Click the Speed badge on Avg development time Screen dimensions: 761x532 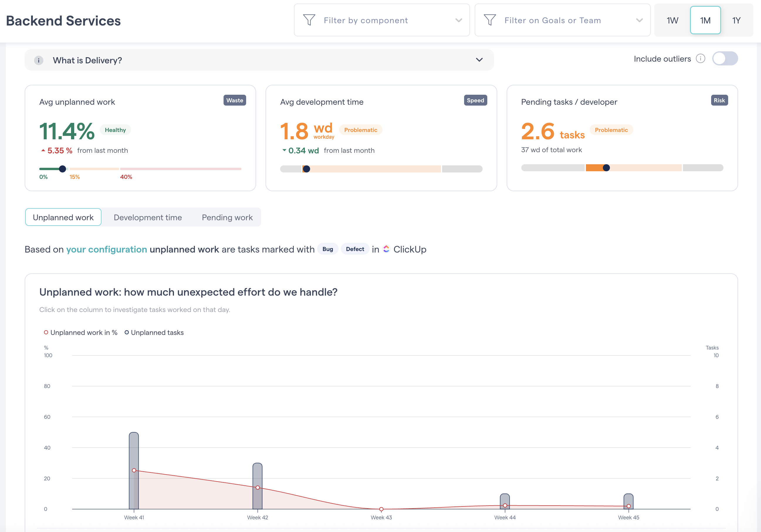(475, 100)
